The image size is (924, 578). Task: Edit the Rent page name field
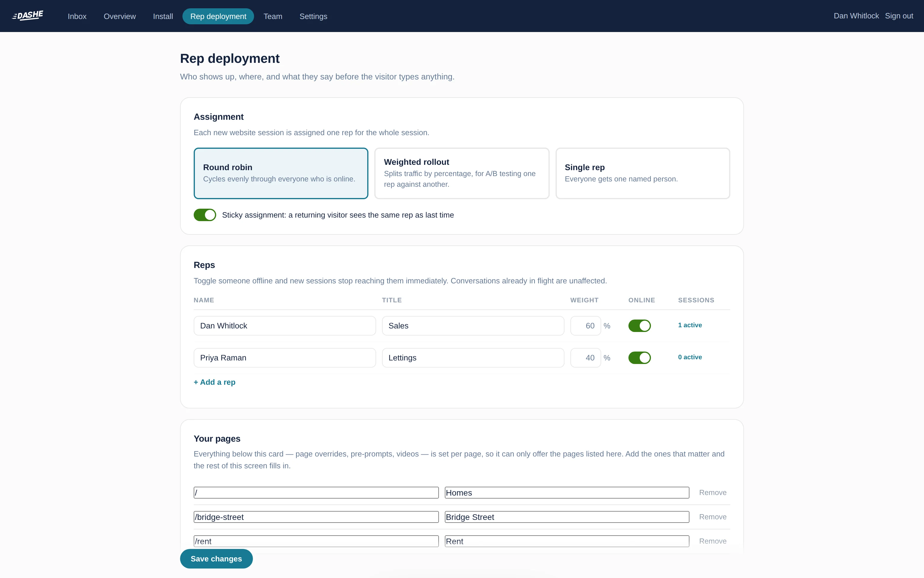pyautogui.click(x=567, y=541)
